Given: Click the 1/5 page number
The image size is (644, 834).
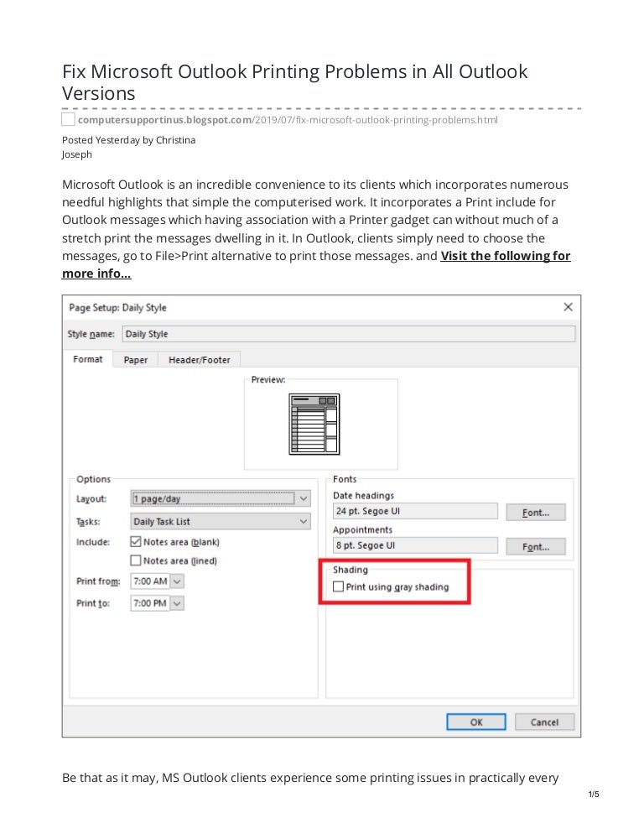Looking at the screenshot, I should 594,794.
